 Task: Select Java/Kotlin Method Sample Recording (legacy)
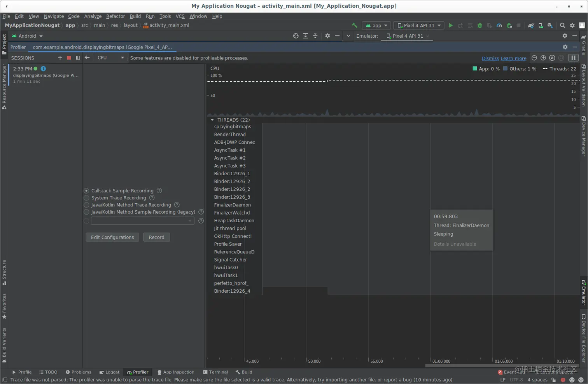click(x=86, y=212)
